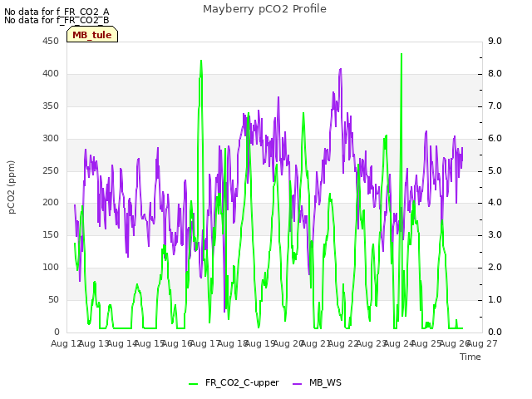Click the chart title Mayberry pCO2 Profile
Viewport: 532px width, 399px height.
coord(264,9)
